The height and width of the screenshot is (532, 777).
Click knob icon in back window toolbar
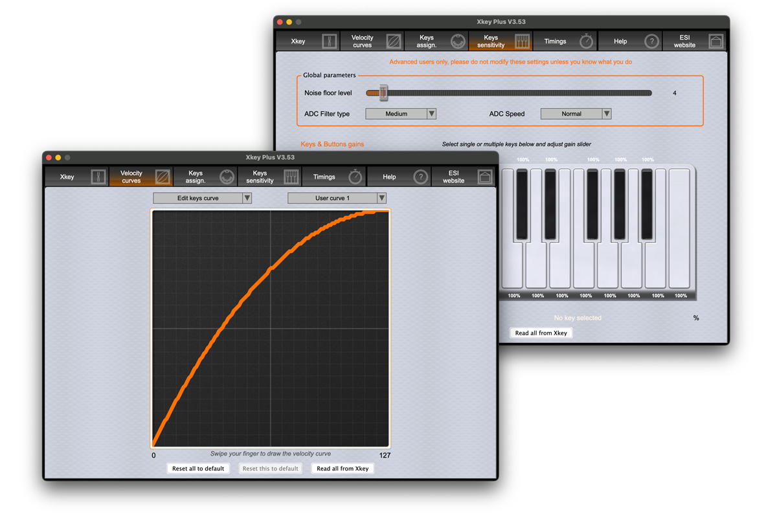pyautogui.click(x=458, y=41)
